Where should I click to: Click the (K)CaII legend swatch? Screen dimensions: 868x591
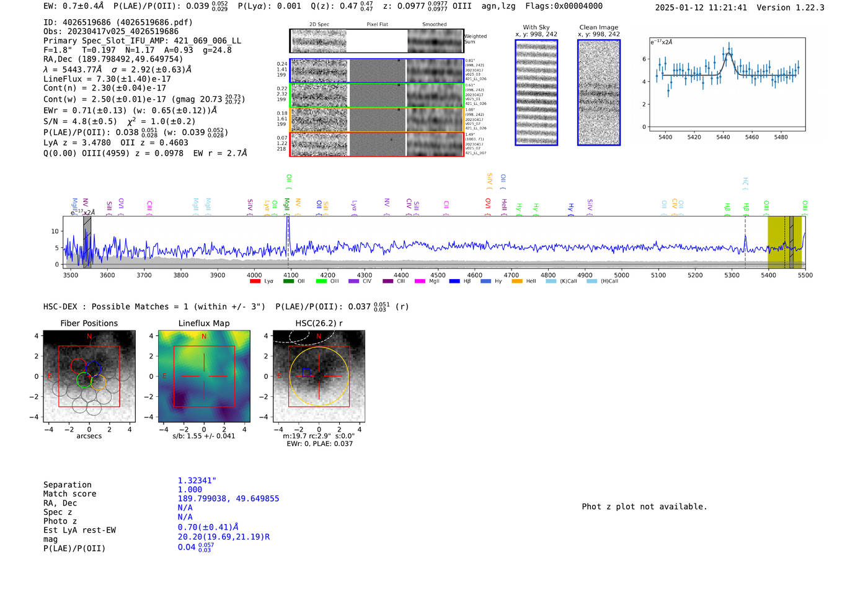(x=551, y=282)
